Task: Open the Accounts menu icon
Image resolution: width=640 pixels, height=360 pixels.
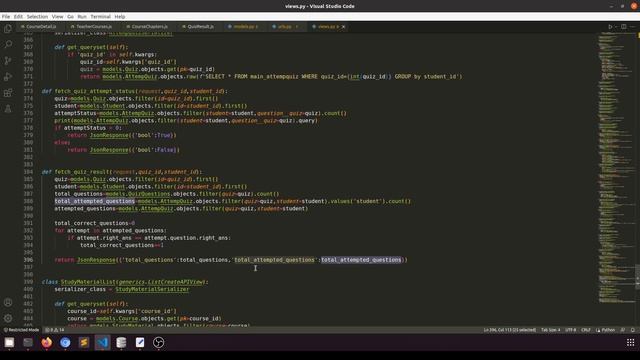Action: [8, 302]
